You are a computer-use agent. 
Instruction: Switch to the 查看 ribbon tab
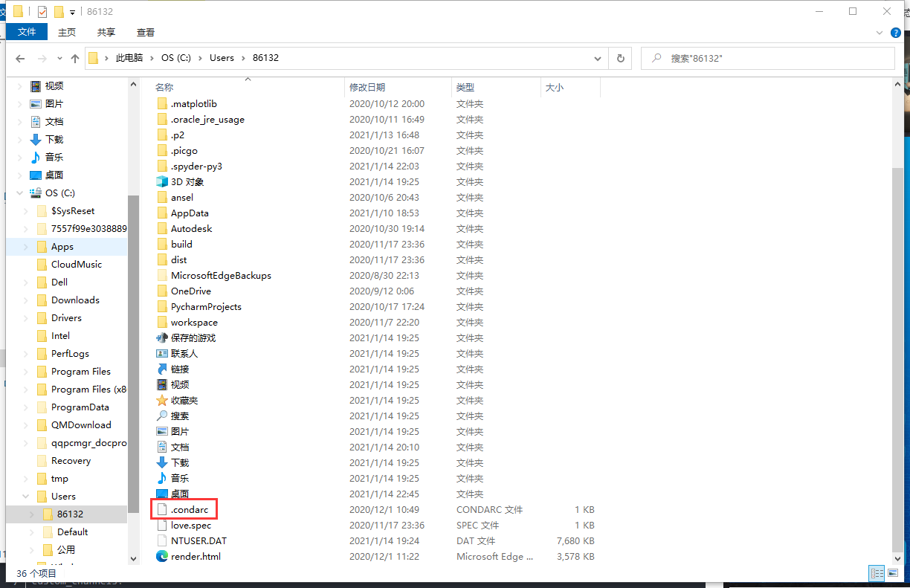[146, 32]
